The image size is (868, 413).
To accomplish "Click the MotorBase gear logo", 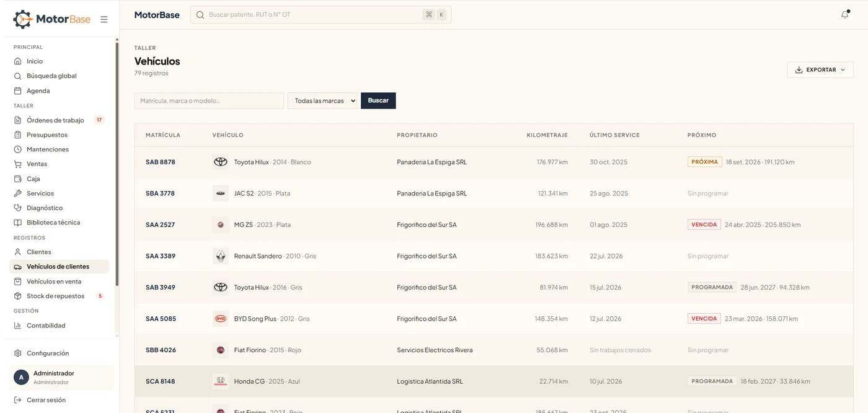I will pyautogui.click(x=23, y=19).
